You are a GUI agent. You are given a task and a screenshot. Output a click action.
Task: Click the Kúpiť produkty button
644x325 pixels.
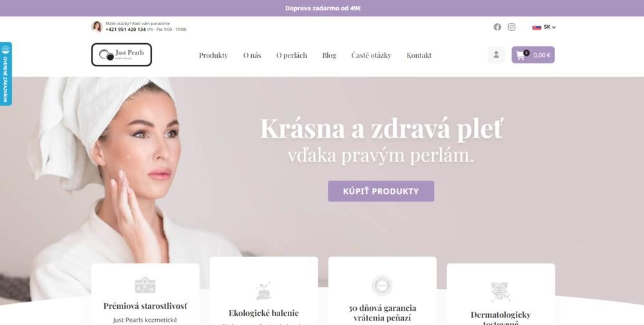381,191
